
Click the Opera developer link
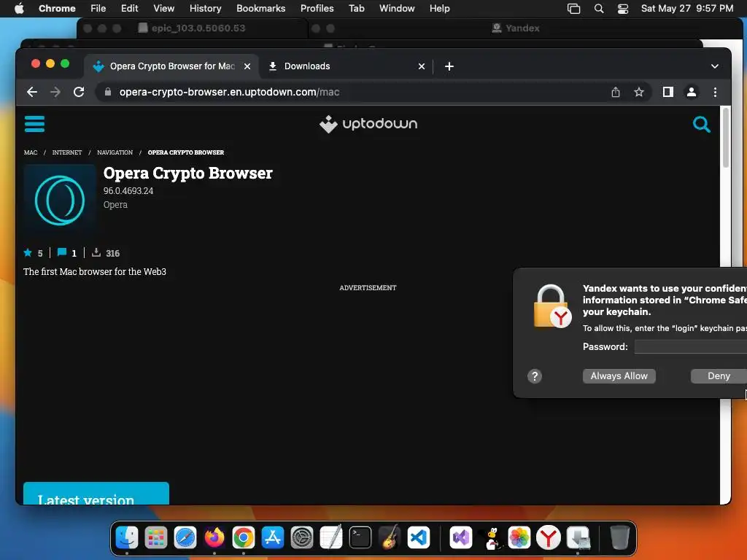(x=115, y=205)
